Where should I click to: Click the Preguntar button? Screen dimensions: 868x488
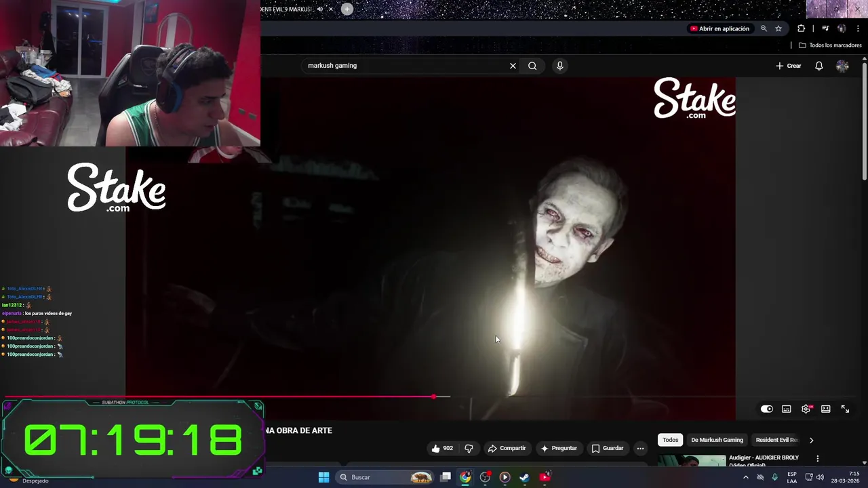tap(558, 448)
